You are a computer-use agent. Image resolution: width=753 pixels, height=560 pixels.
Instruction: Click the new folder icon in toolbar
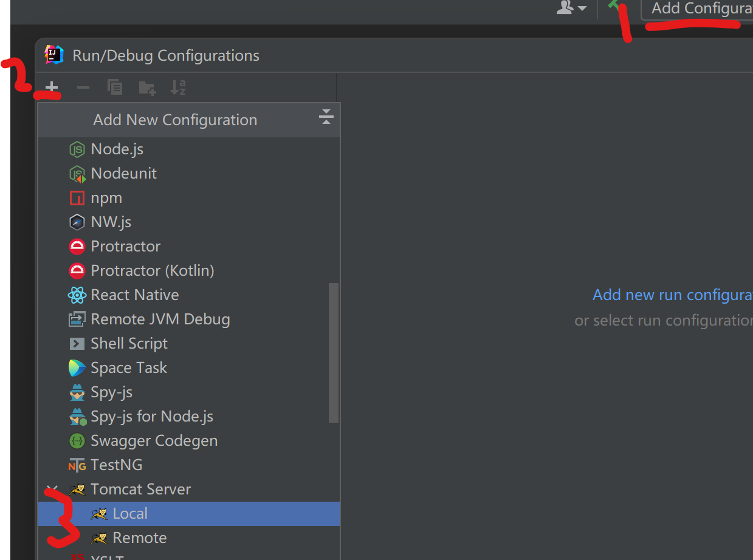(x=147, y=88)
